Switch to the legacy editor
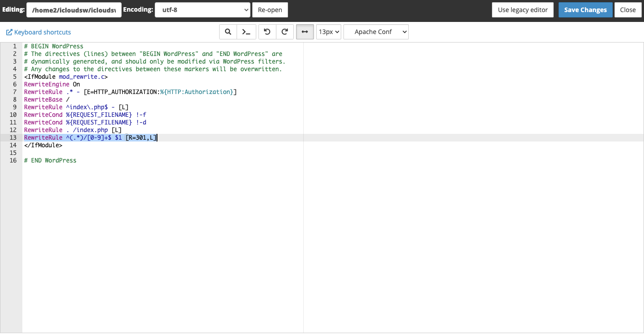Screen dimensions: 644x334 pos(522,10)
